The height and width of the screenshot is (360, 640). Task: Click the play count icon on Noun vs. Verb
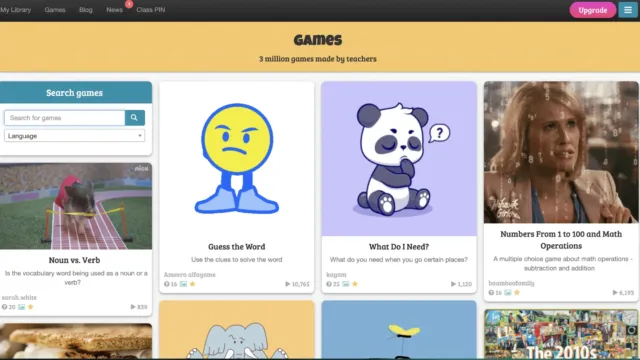click(x=133, y=307)
